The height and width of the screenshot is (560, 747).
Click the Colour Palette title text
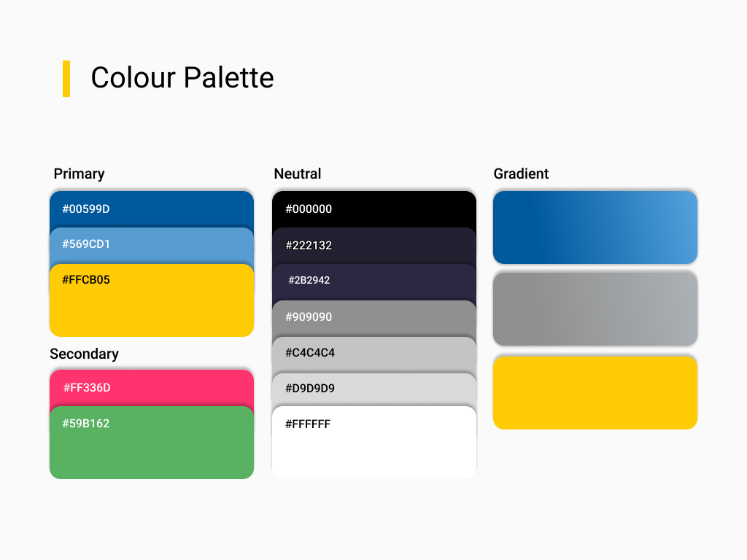(182, 77)
